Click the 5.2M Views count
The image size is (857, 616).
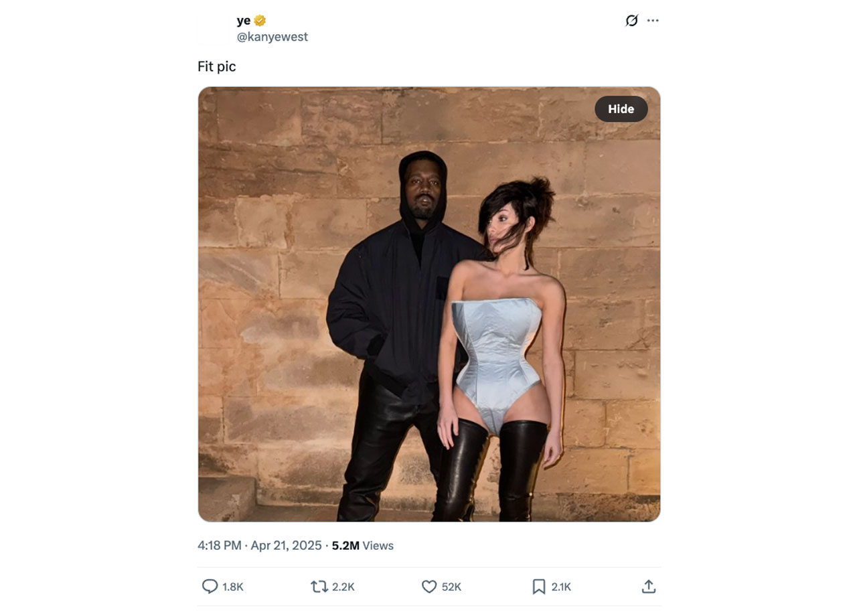362,546
